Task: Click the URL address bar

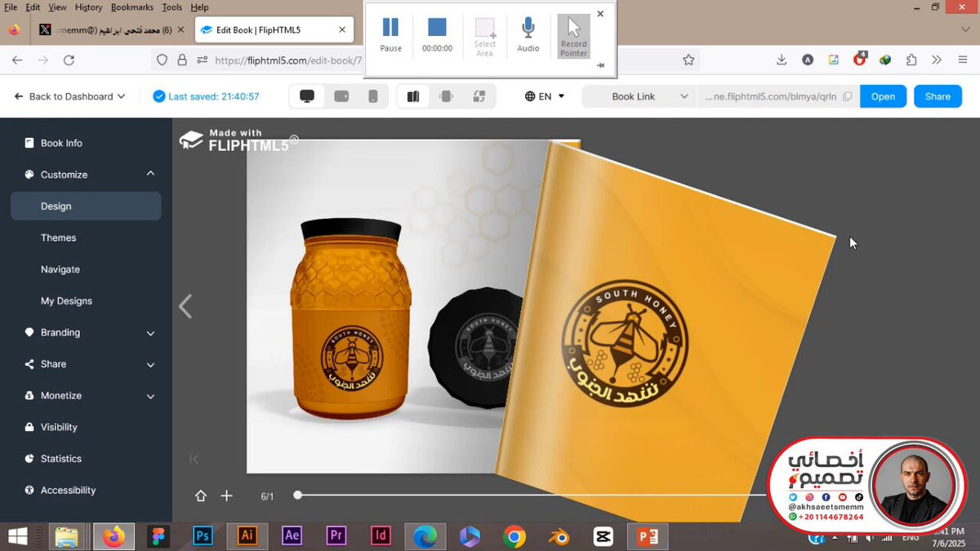Action: pyautogui.click(x=425, y=60)
